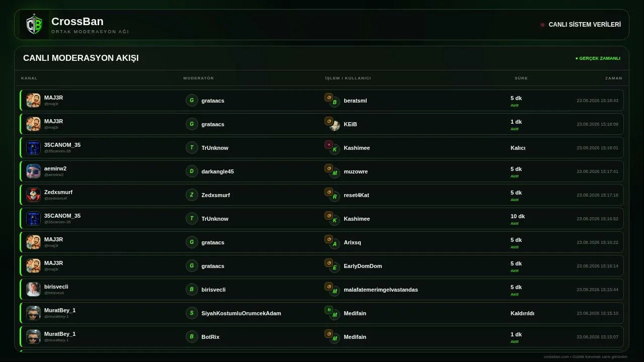Click the timeout icon beside beratsml
Image resolution: width=644 pixels, height=362 pixels.
click(329, 98)
